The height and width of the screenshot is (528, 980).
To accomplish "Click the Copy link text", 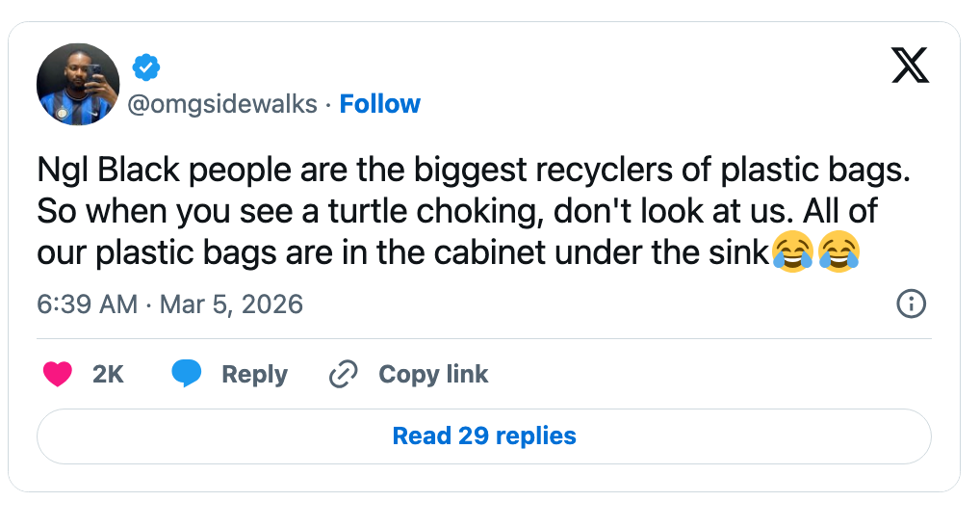I will coord(433,375).
